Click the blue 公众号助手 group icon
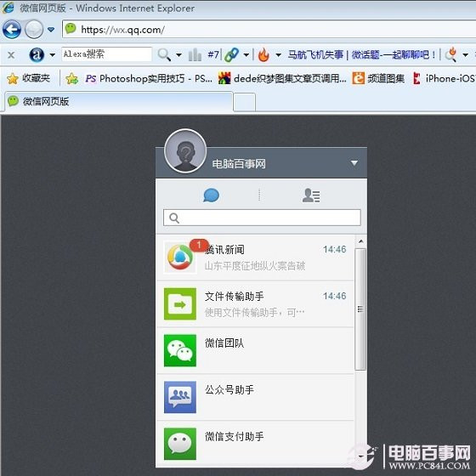Screen dimensions: 476x476 180,397
